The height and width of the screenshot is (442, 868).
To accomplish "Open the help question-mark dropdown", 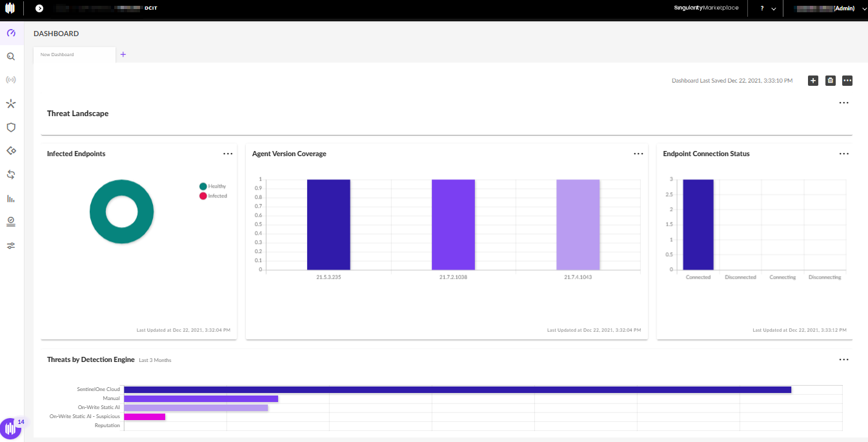I will [767, 8].
